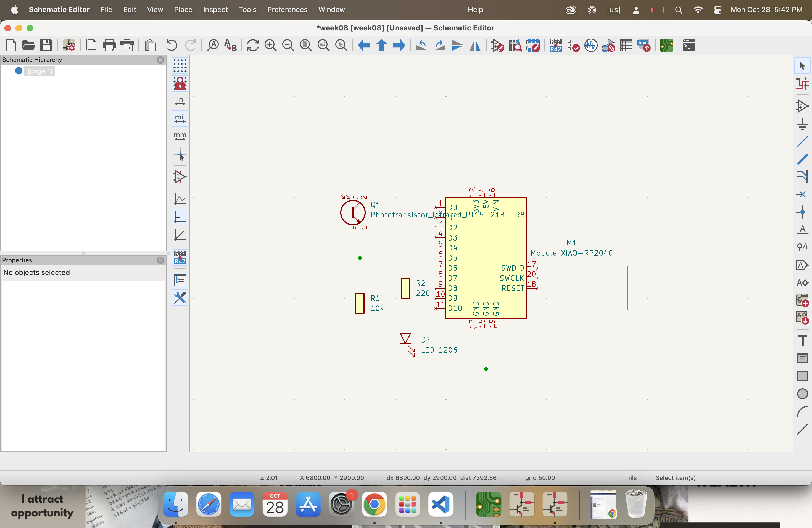Open Chrome from the Dock
This screenshot has height=528, width=812.
(374, 505)
